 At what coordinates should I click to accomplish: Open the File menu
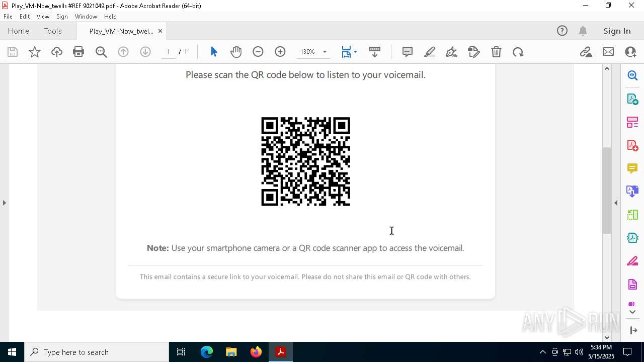(x=8, y=17)
